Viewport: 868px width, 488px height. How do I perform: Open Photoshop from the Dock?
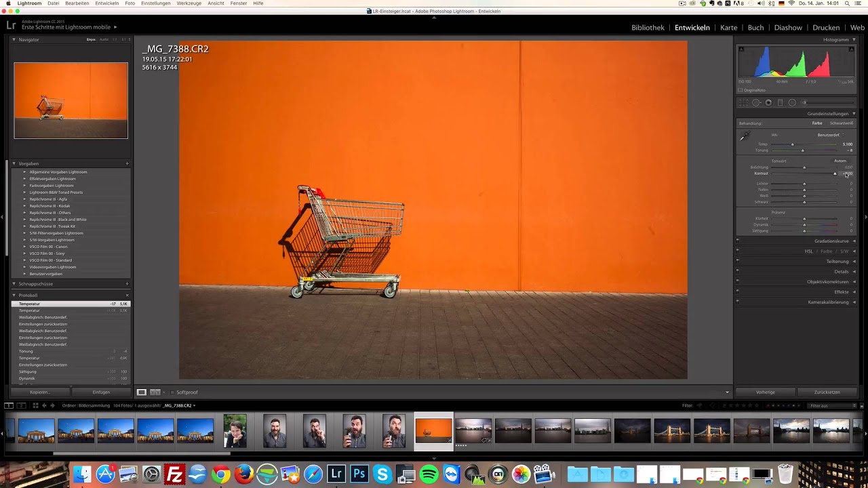pos(359,474)
